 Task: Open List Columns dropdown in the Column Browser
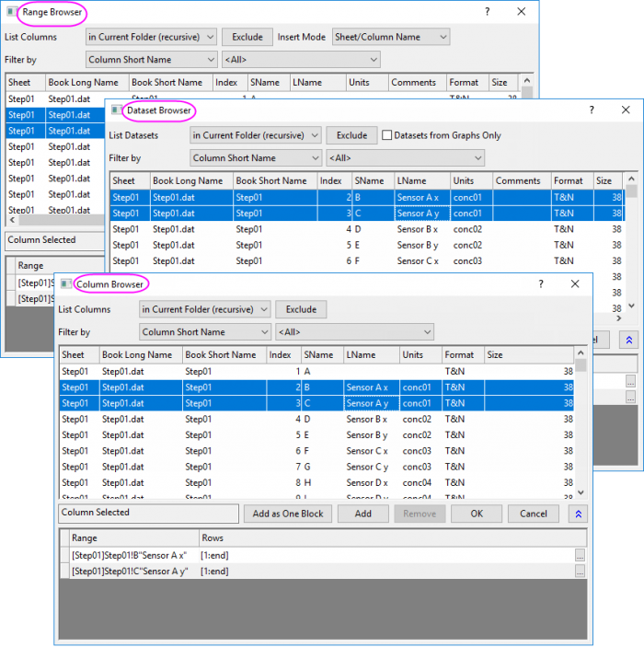[204, 309]
